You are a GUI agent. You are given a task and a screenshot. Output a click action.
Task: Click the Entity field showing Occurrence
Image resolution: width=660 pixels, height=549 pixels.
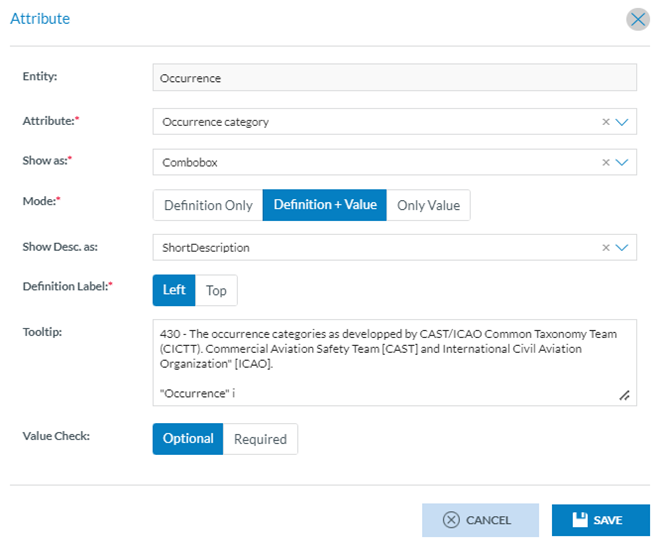tap(394, 77)
